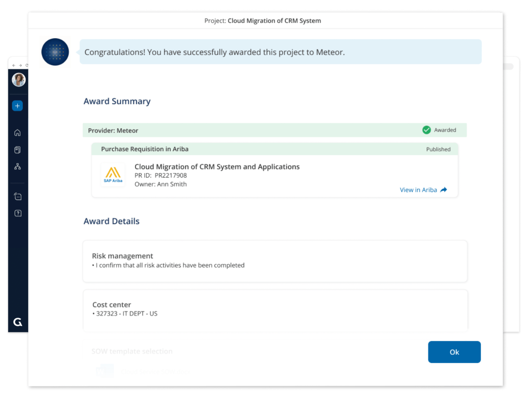Click the Published status text
532x399 pixels.
tap(438, 149)
